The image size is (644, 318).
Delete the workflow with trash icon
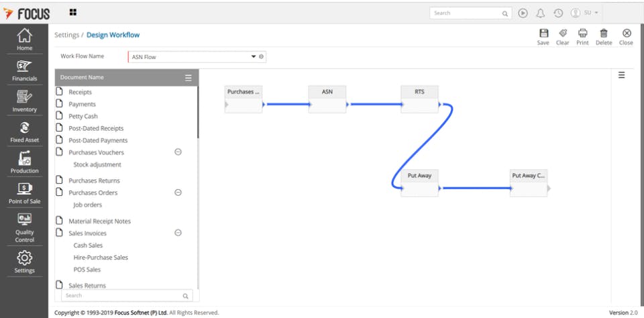(604, 34)
